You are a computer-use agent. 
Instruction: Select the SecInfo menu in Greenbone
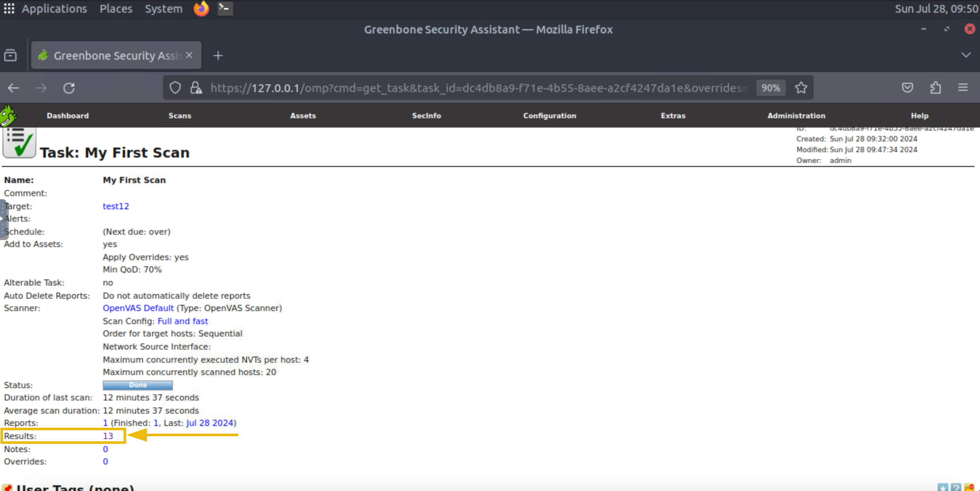(x=426, y=115)
